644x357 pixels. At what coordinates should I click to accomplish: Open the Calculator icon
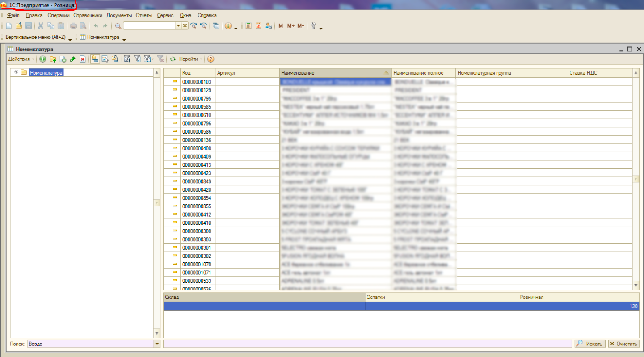point(248,26)
